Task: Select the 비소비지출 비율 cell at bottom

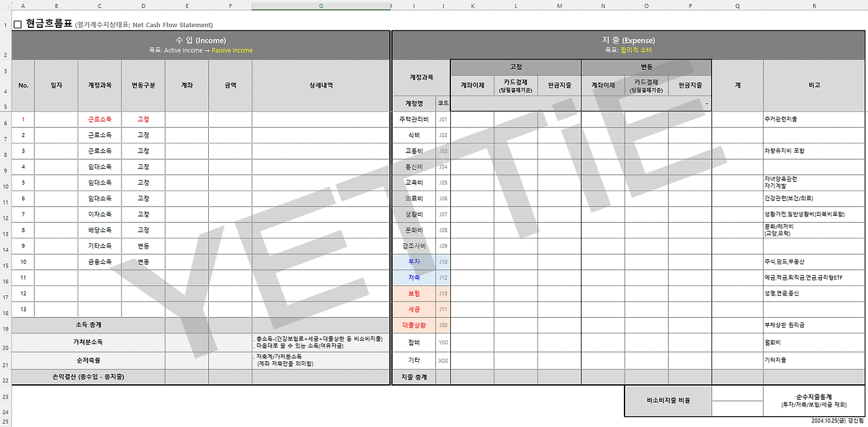Action: pos(667,401)
